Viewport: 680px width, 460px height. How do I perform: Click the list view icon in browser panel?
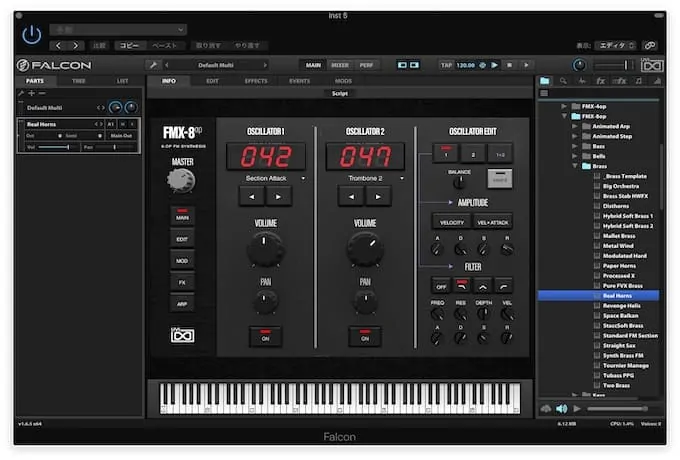(544, 93)
